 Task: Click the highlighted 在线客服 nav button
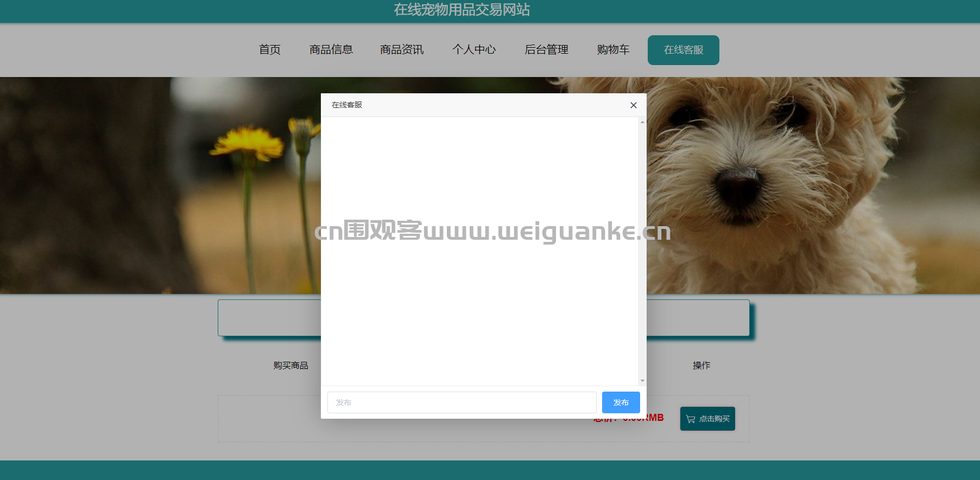click(684, 50)
